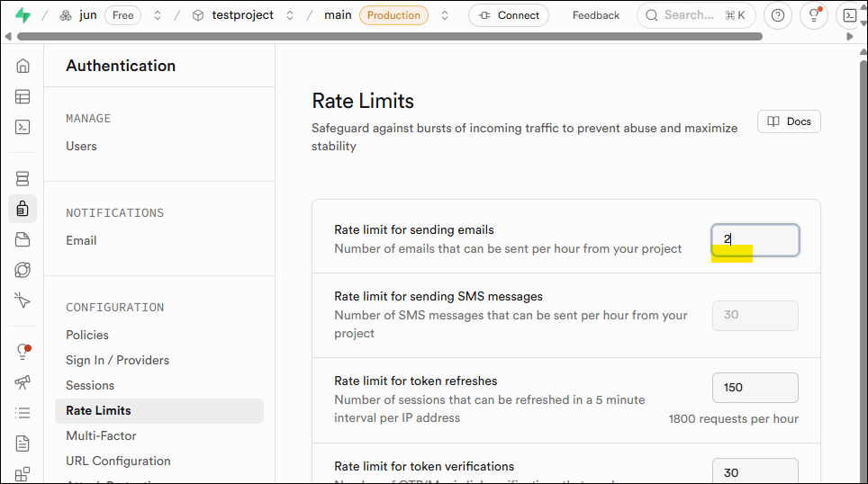Click the Connect button
Image resolution: width=868 pixels, height=484 pixels.
click(509, 15)
